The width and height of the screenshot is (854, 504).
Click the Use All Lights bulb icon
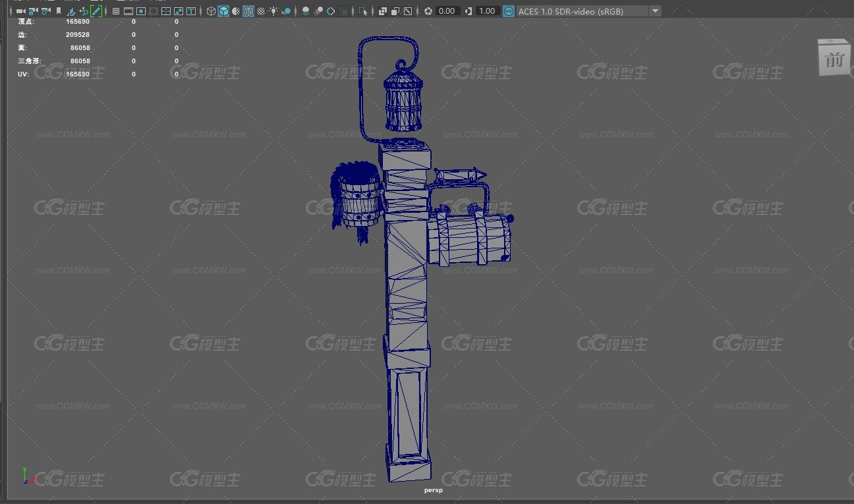(x=273, y=11)
